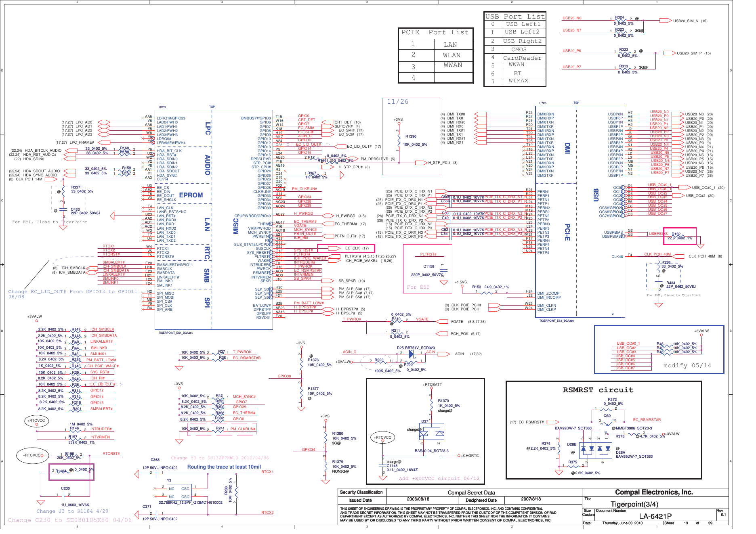This screenshot has width=756, height=534.
Task: Click the EPROM section label
Action: click(191, 195)
